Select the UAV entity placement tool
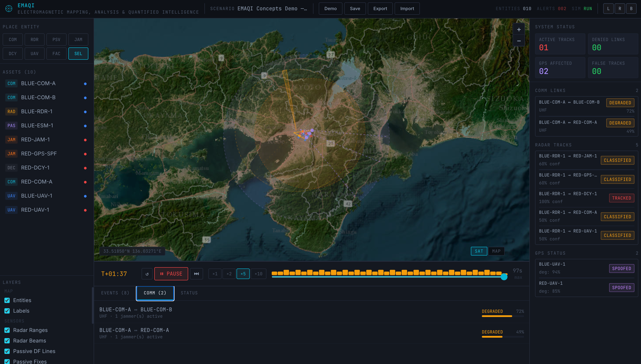 tap(35, 54)
